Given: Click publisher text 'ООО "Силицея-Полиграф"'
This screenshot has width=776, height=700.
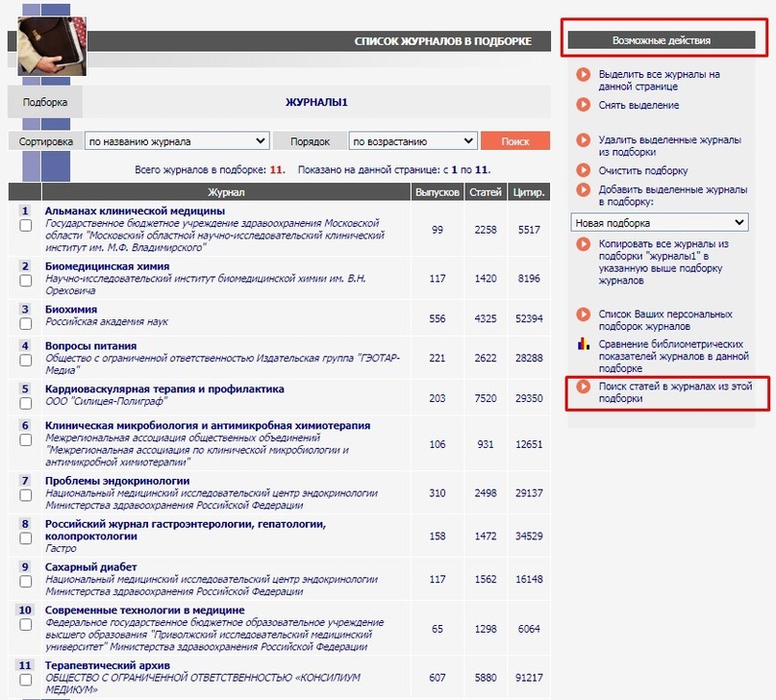Looking at the screenshot, I should click(106, 401).
